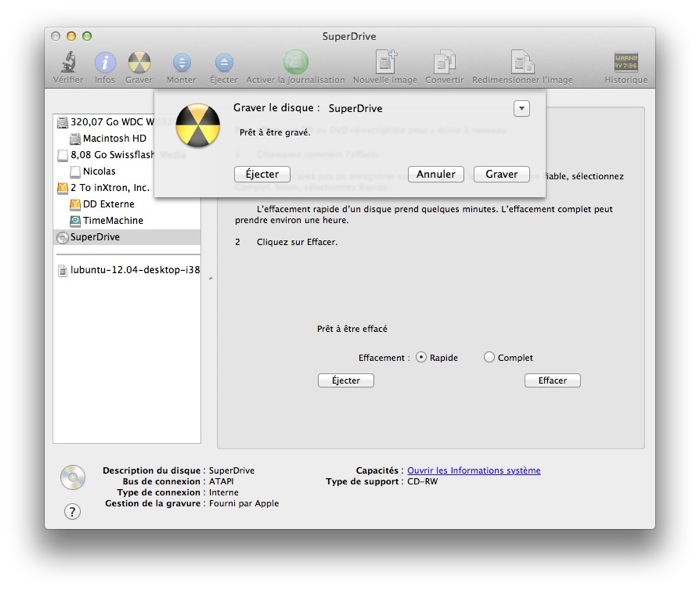Viewport: 700px width, 591px height.
Task: Open Ouvrir les Informations système link
Action: point(474,470)
